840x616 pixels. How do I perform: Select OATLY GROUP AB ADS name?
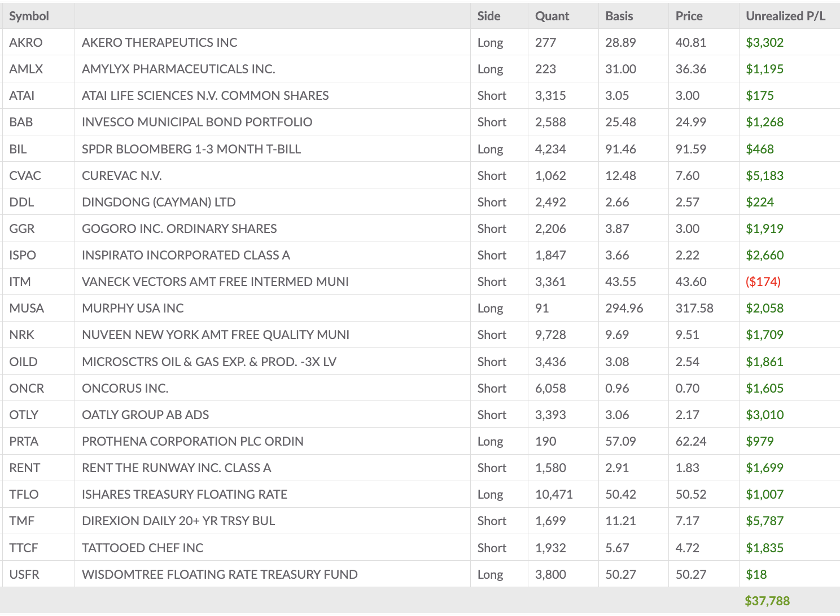(145, 415)
